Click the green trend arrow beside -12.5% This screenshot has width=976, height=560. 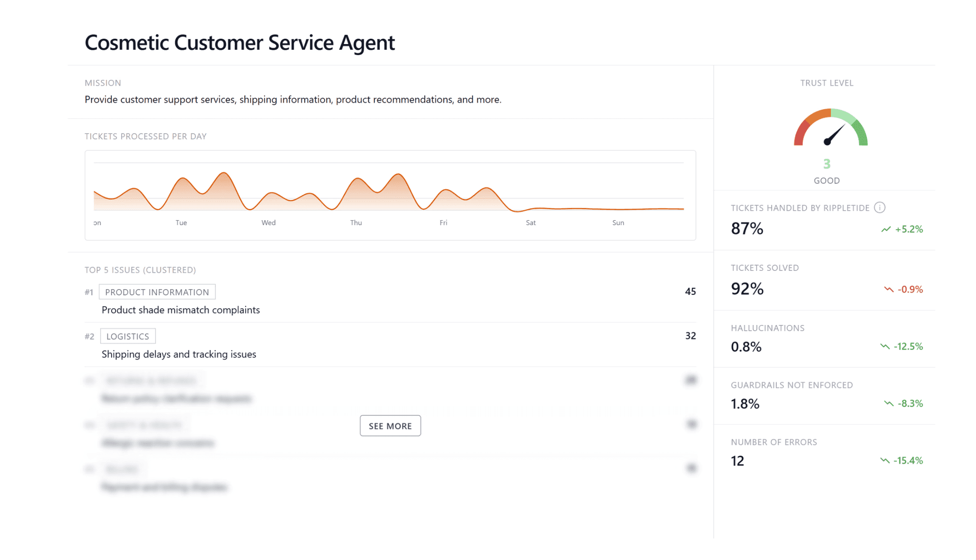[885, 346]
